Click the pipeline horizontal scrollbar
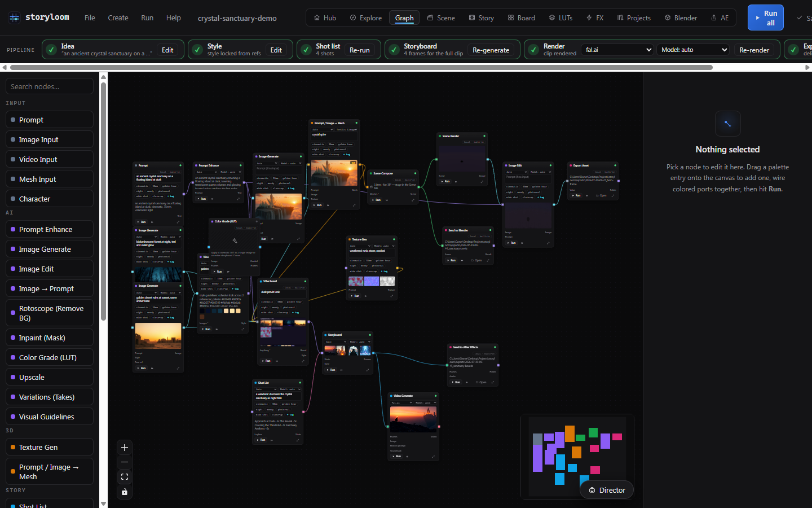The width and height of the screenshot is (812, 508). tap(361, 67)
